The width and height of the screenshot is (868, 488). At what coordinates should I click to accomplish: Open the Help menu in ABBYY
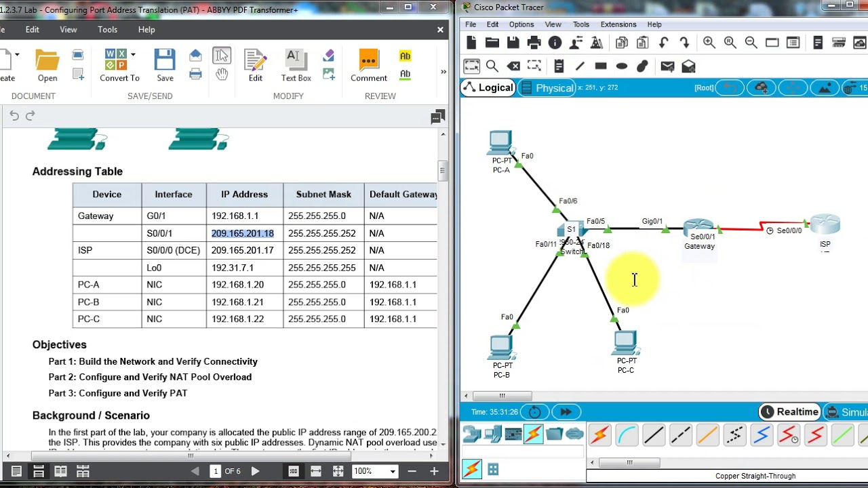coord(146,30)
